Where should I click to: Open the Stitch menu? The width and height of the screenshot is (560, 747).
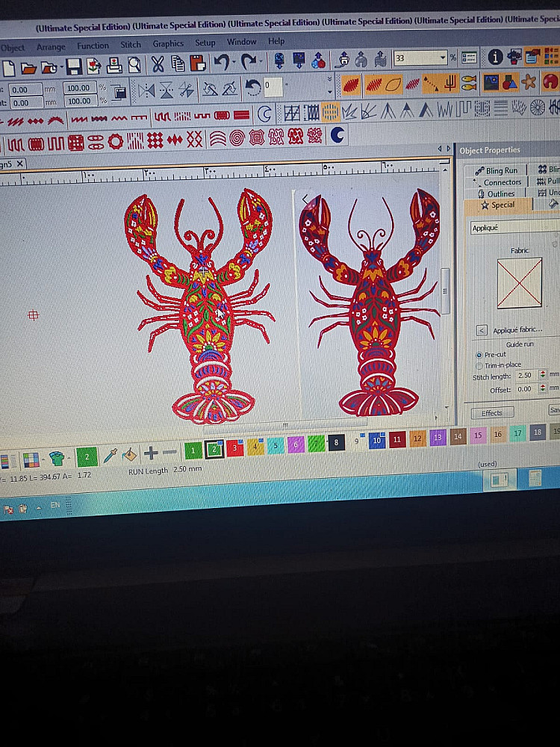click(x=131, y=45)
